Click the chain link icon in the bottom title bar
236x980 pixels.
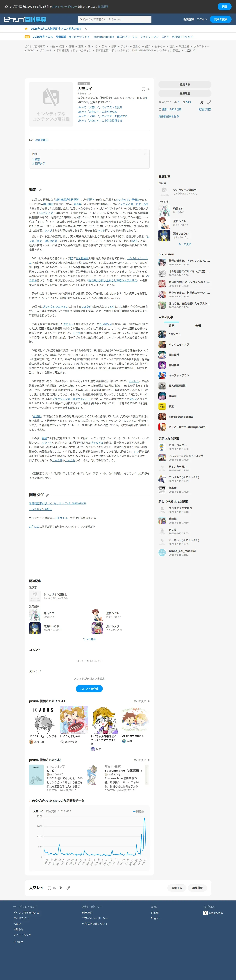[68, 888]
